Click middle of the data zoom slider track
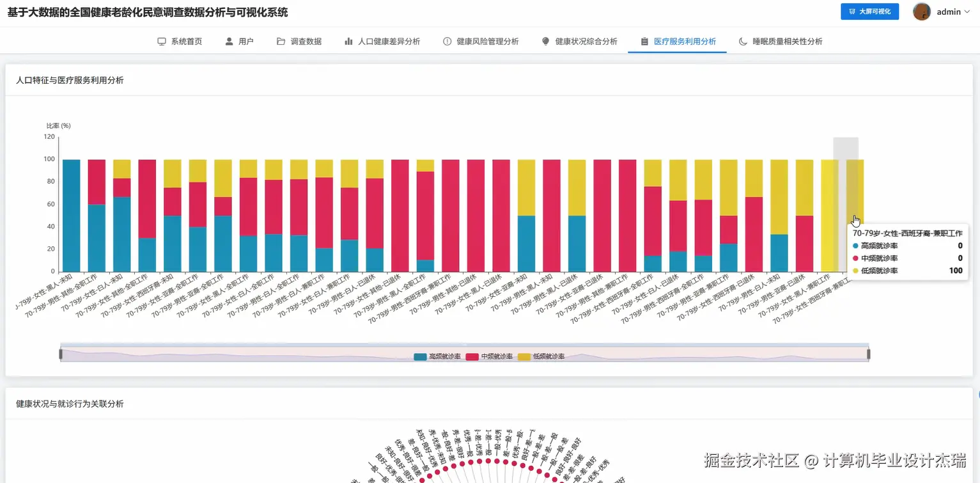Viewport: 980px width, 483px height. point(465,354)
